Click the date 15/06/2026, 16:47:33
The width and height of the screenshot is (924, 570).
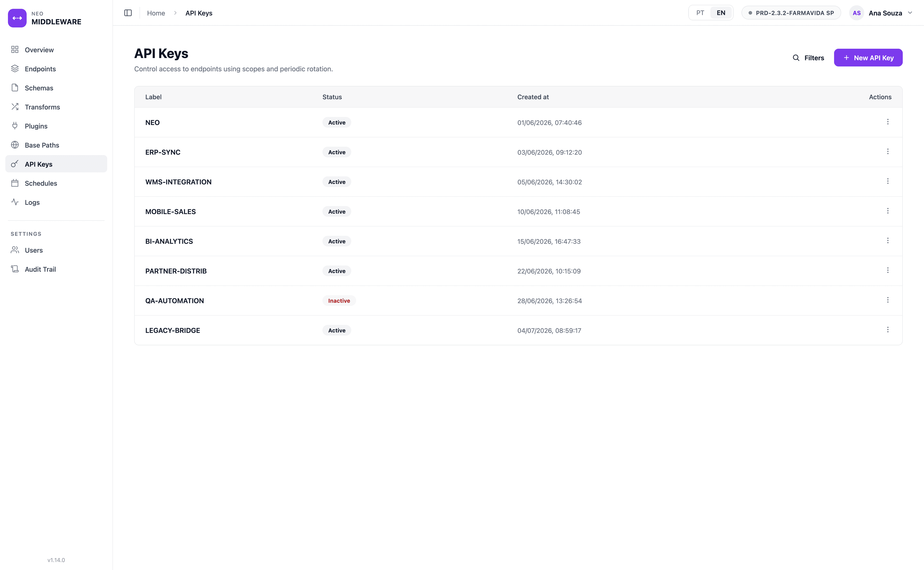pos(549,241)
